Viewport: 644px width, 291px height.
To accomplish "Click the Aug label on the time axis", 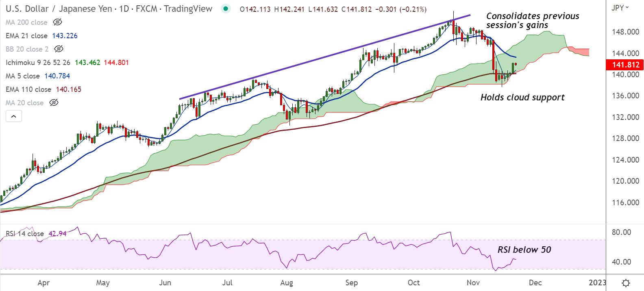I will (287, 283).
